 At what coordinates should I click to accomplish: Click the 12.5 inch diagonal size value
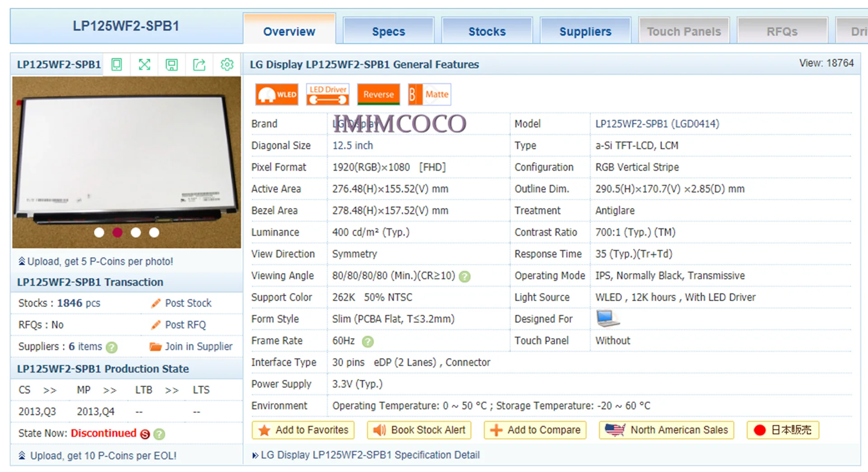(353, 145)
